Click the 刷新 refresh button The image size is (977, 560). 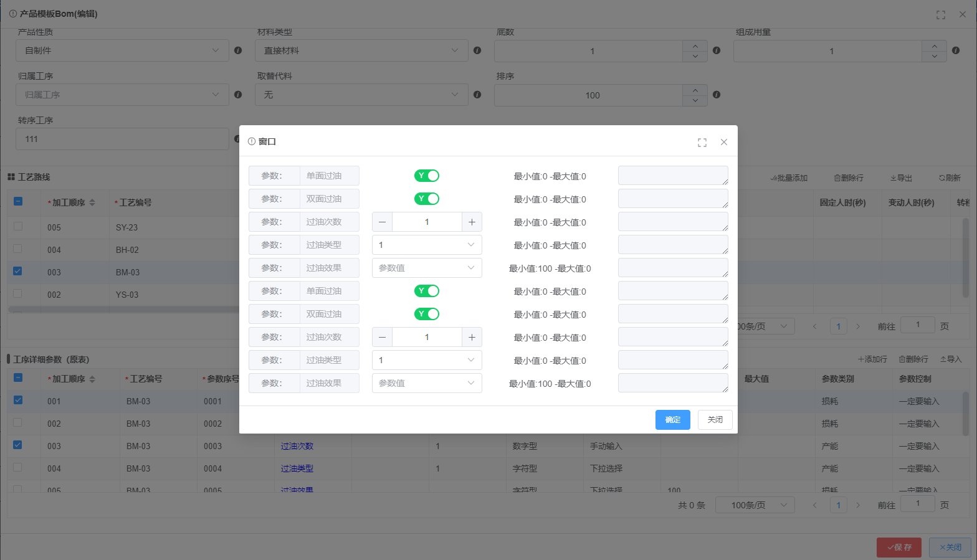pos(950,178)
